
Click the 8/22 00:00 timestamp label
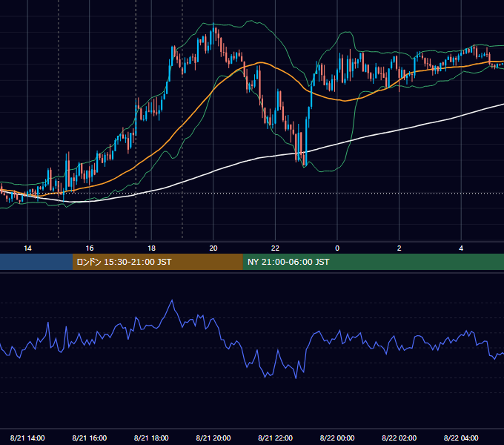click(x=337, y=438)
